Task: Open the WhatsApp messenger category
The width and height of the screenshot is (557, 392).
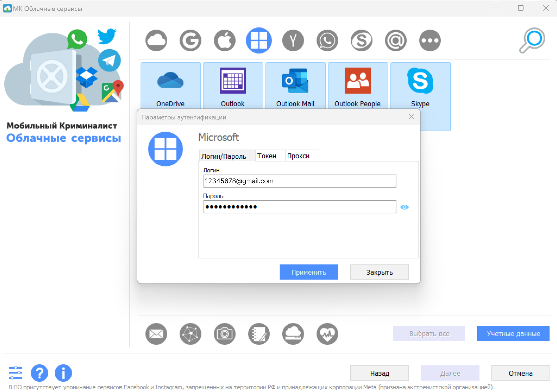Action: pyautogui.click(x=327, y=41)
